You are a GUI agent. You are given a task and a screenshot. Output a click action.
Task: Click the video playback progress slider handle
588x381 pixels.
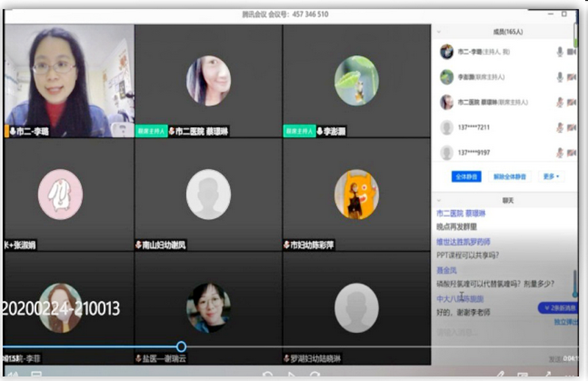181,346
